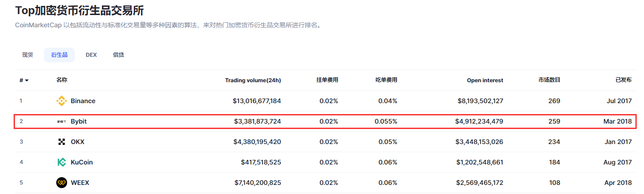The width and height of the screenshot is (644, 194).
Task: Switch to the 现货 tab
Action: point(28,55)
